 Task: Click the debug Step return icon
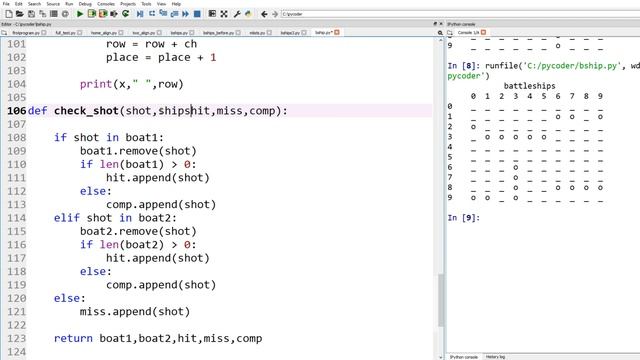click(174, 14)
